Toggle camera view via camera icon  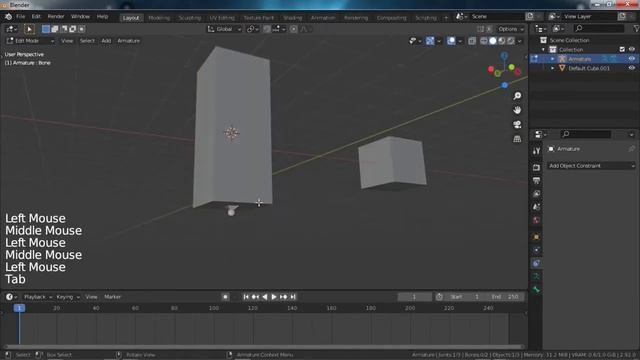click(517, 124)
